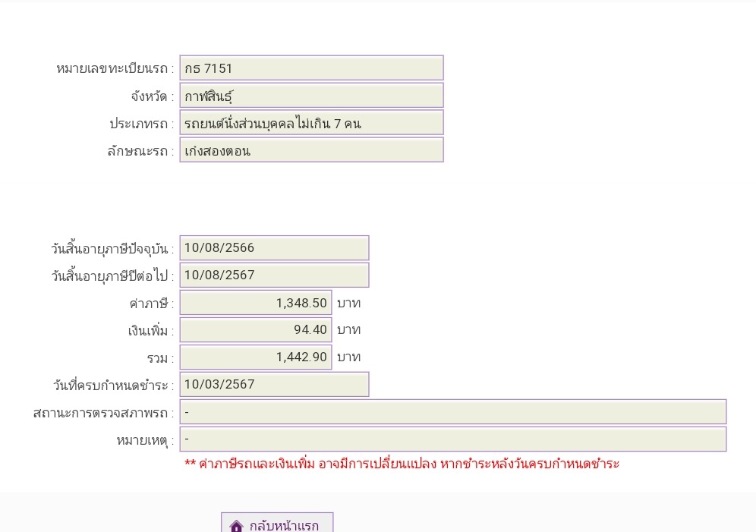Click บาท unit beside the 1,348.50 field

pos(348,303)
